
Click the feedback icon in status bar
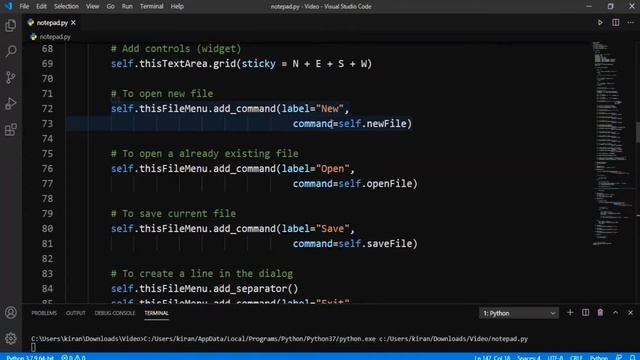(619, 357)
